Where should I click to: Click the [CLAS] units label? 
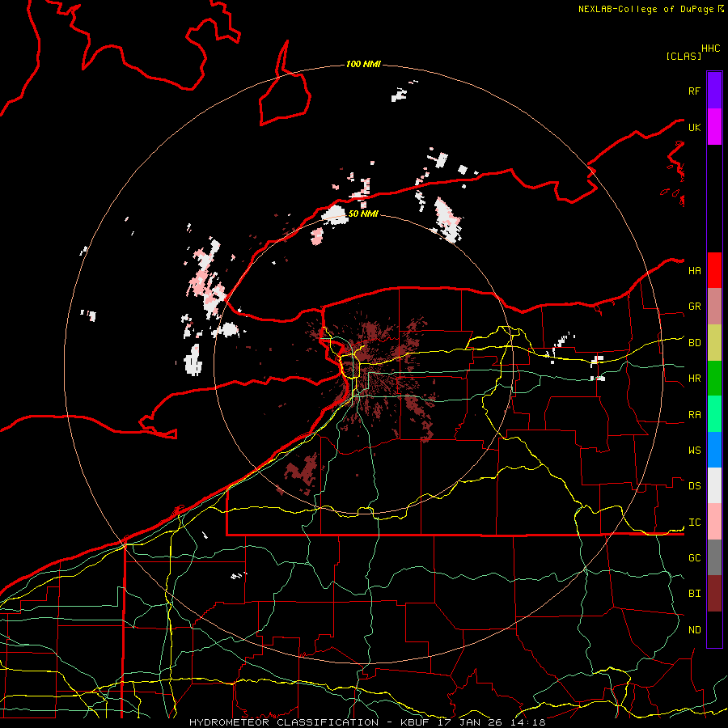[684, 56]
